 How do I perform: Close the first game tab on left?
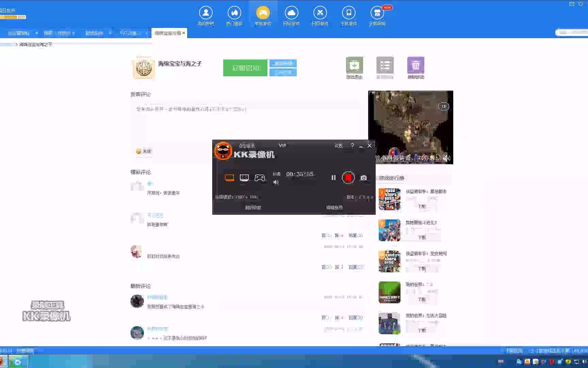36,33
